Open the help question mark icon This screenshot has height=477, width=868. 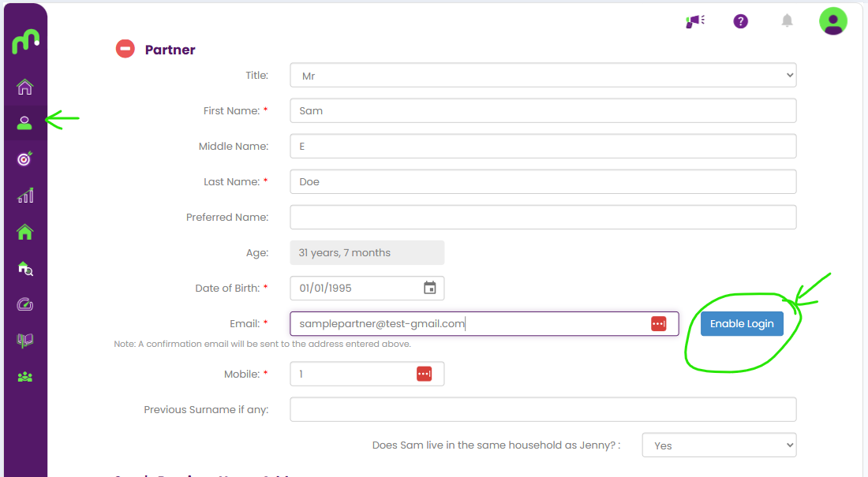click(741, 21)
